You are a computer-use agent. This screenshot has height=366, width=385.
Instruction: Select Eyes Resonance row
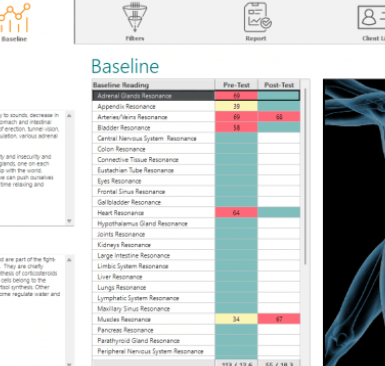coord(196,181)
